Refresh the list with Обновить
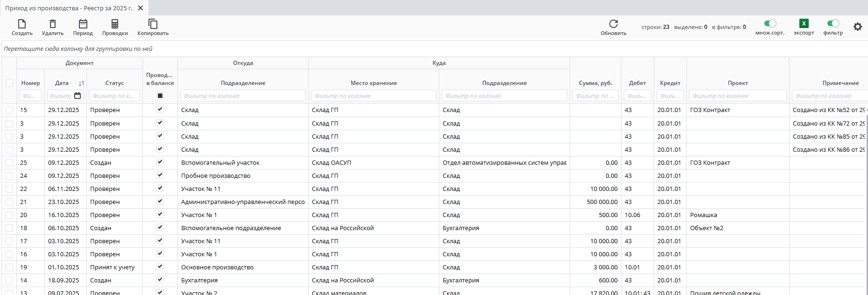This screenshot has height=295, width=868. pos(614,24)
